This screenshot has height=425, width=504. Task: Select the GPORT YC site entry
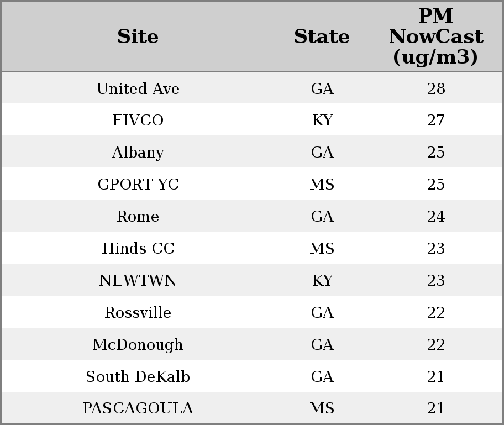[138, 185]
